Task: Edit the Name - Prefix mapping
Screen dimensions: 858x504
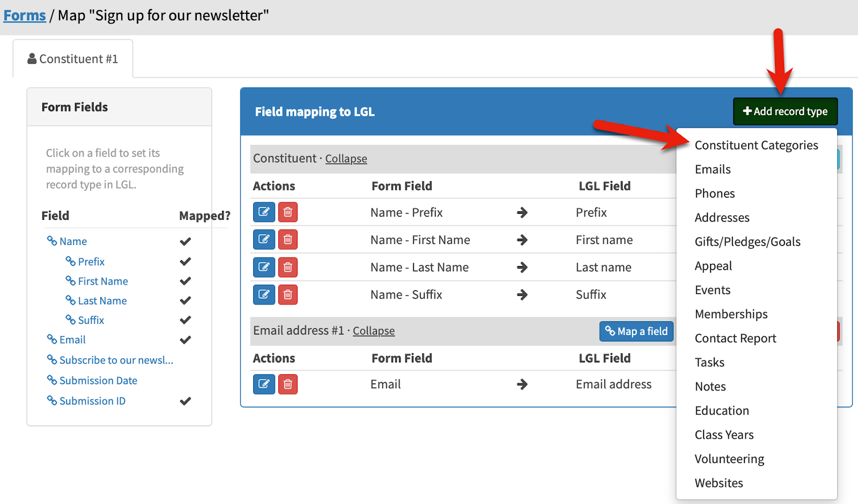Action: click(x=264, y=212)
